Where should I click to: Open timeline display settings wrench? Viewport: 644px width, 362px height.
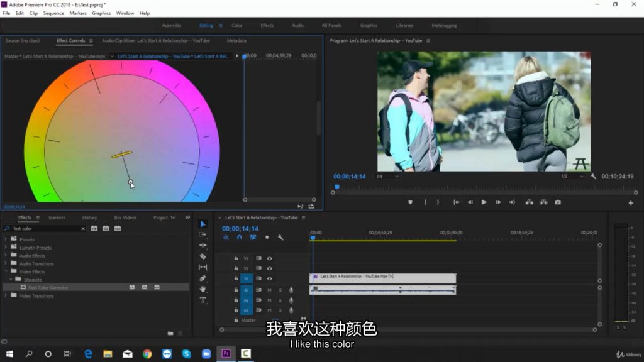(280, 238)
